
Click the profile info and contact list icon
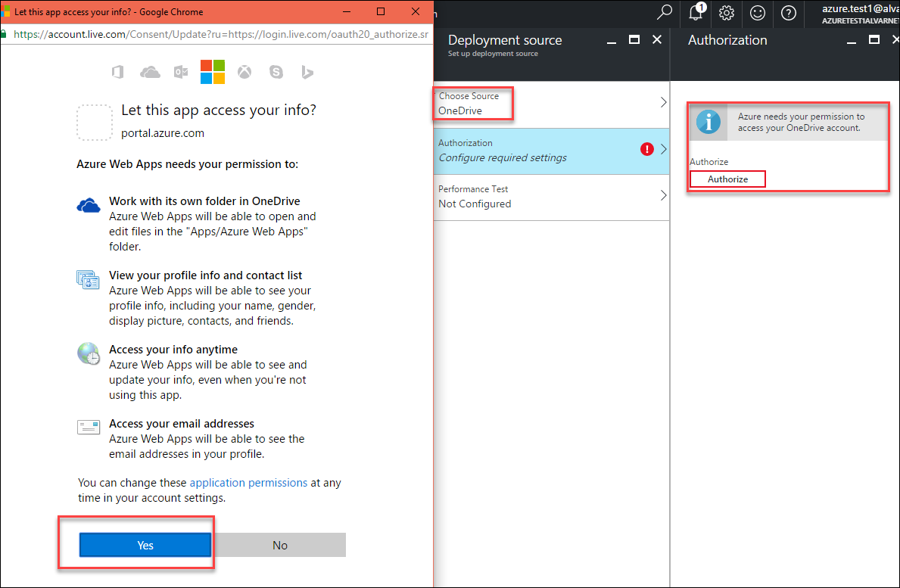(x=89, y=279)
